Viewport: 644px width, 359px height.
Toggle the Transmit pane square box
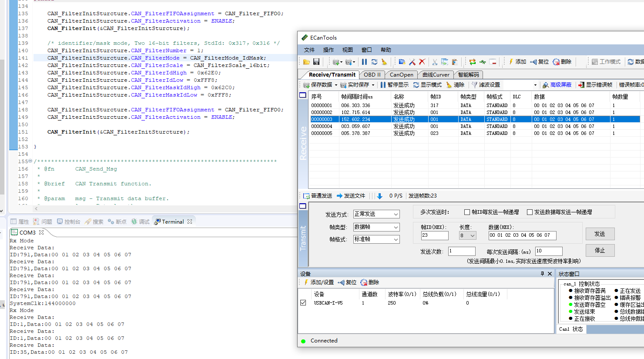[x=303, y=206]
